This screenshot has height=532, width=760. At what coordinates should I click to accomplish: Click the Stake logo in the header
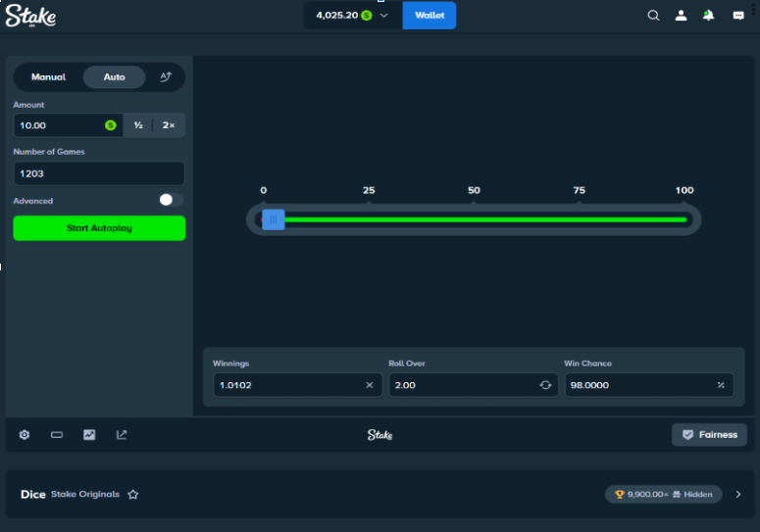30,16
